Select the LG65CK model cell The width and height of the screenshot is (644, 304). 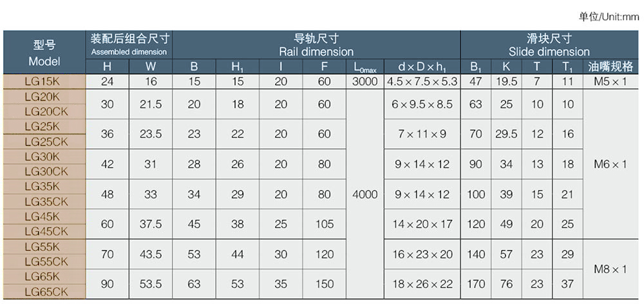44,292
